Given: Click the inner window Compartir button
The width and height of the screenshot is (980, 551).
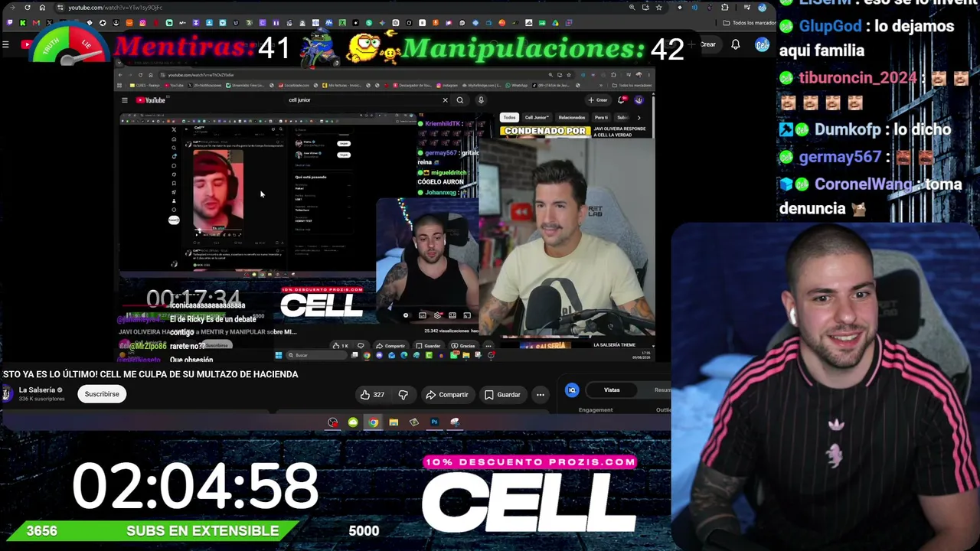Looking at the screenshot, I should [391, 346].
